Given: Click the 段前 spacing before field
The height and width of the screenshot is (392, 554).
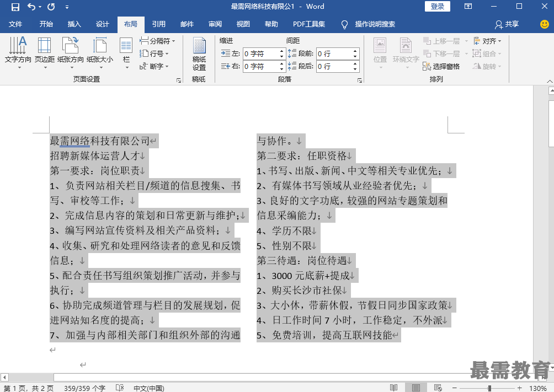Looking at the screenshot, I should [334, 53].
